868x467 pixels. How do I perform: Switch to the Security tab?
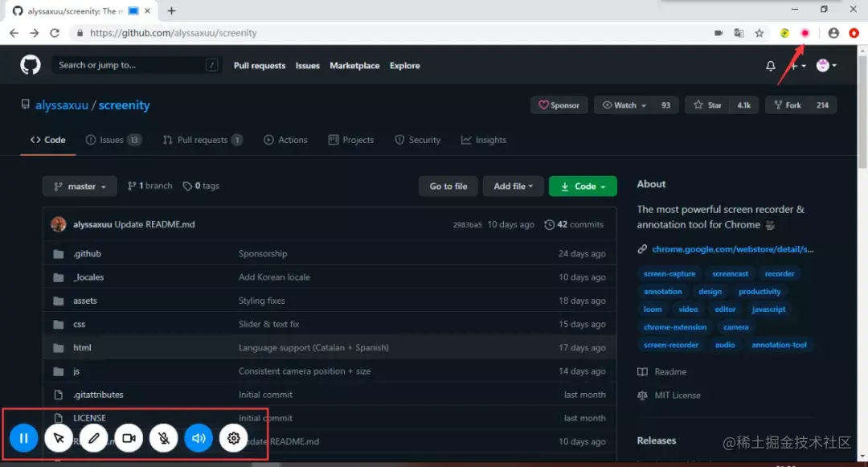coord(417,140)
